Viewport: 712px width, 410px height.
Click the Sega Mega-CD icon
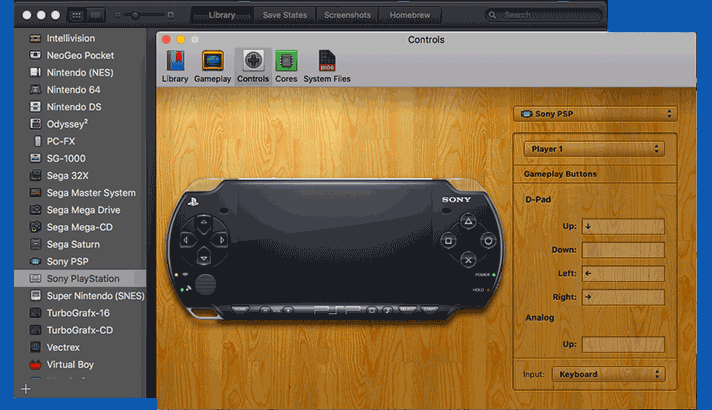tap(35, 227)
